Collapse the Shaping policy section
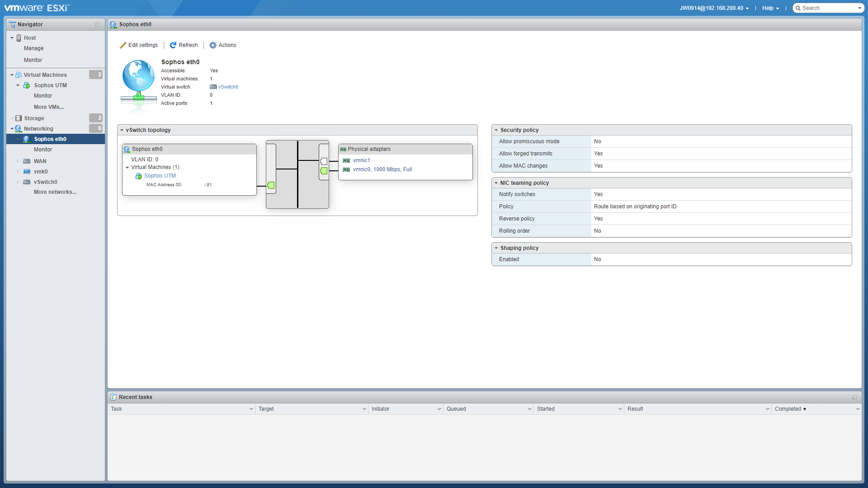 [x=496, y=248]
